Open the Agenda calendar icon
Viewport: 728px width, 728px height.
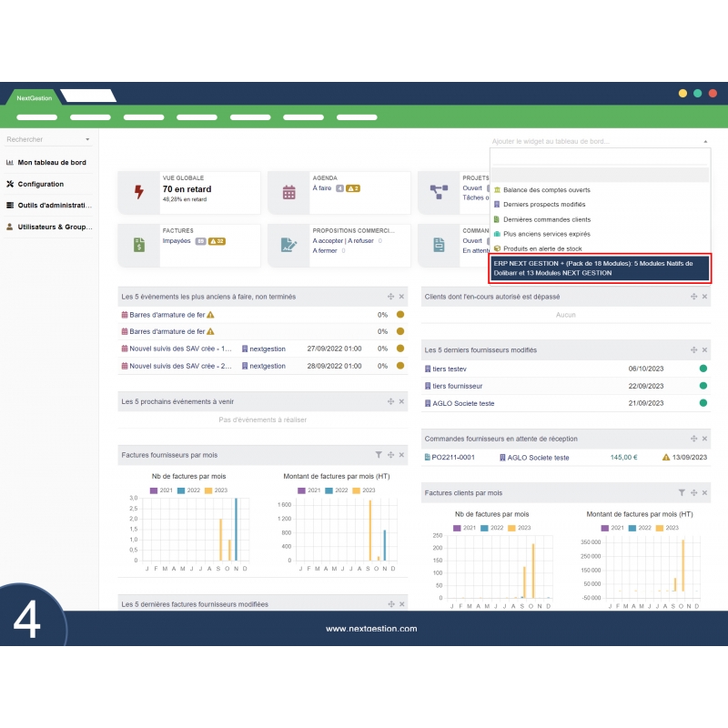coord(289,192)
